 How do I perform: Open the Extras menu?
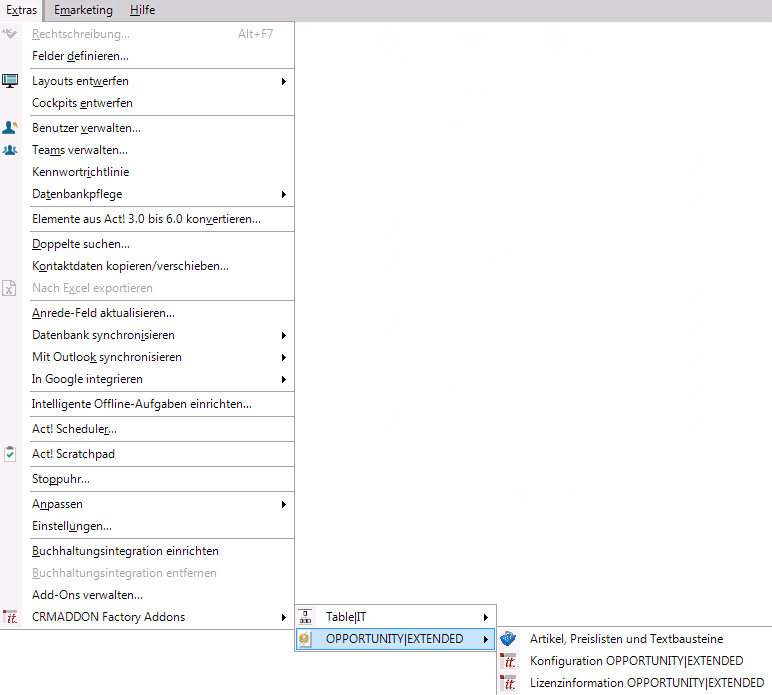click(x=22, y=10)
